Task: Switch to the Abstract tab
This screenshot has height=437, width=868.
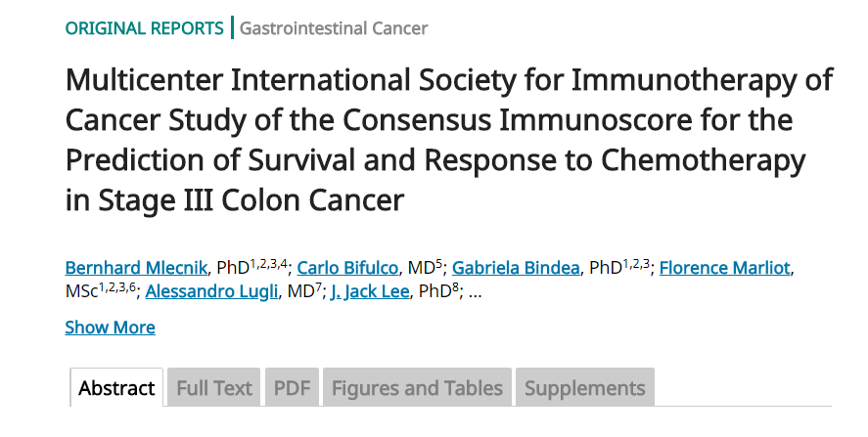Action: tap(116, 388)
